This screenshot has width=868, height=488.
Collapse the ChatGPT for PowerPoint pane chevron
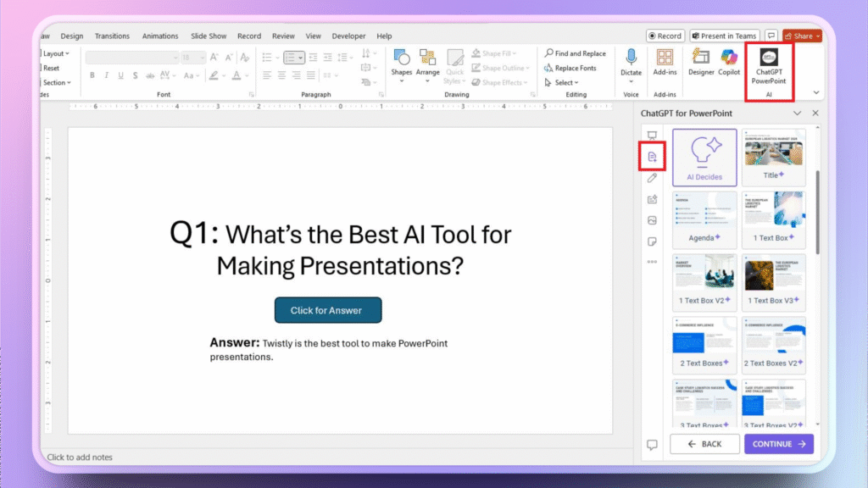click(x=797, y=113)
